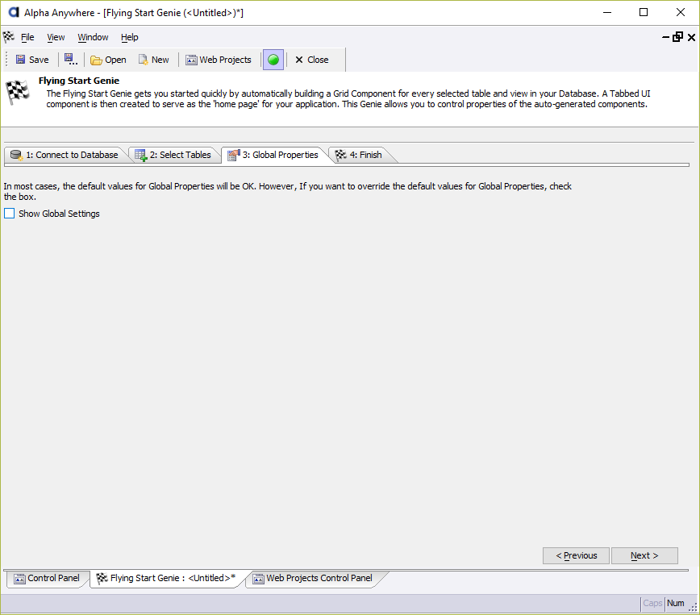Click the checkered flag icon beside the File menu

click(x=9, y=36)
